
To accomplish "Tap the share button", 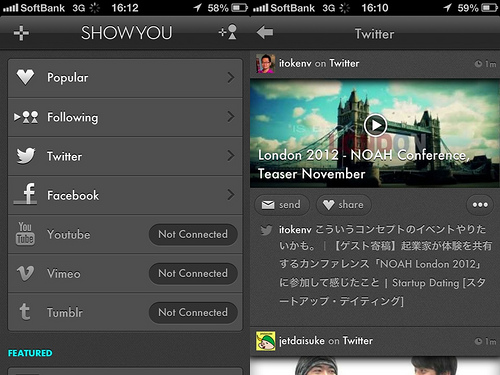I will 344,205.
